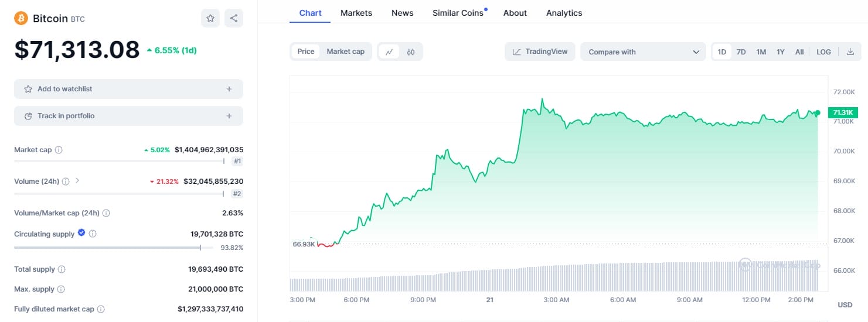Switch to the Analytics tab
This screenshot has width=868, height=322.
click(x=564, y=13)
